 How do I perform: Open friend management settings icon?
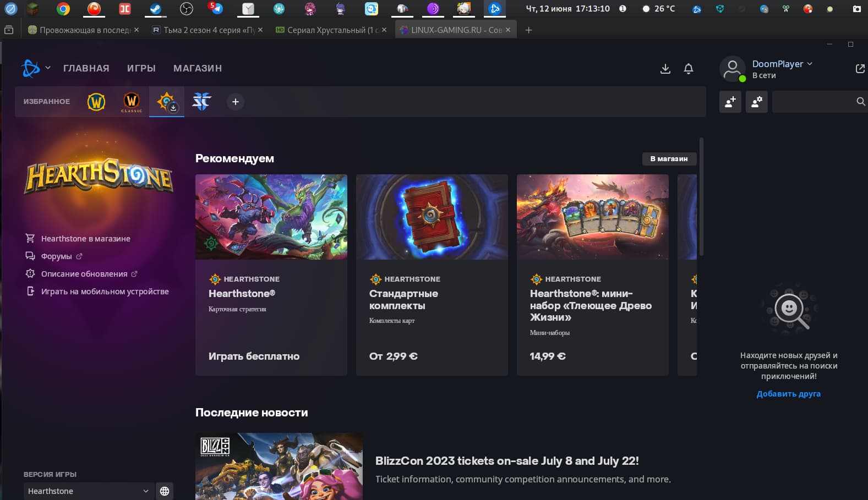point(757,102)
